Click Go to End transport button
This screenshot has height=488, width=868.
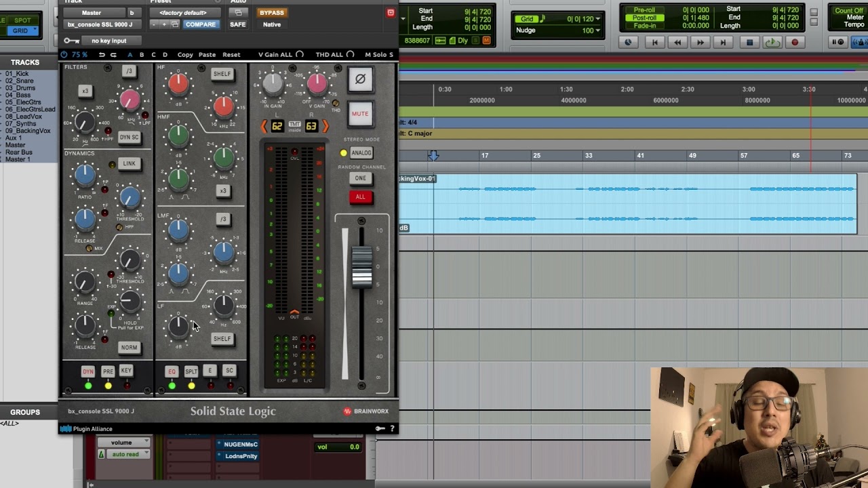(x=723, y=42)
